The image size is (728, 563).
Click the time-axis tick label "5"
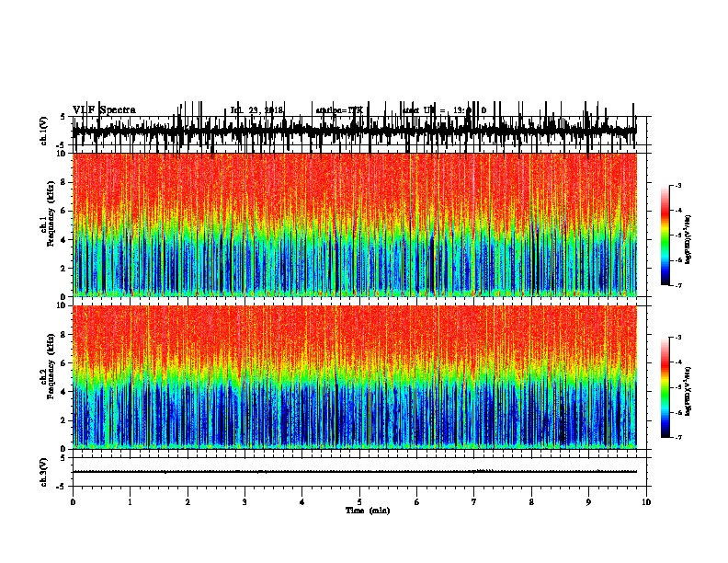pos(359,502)
